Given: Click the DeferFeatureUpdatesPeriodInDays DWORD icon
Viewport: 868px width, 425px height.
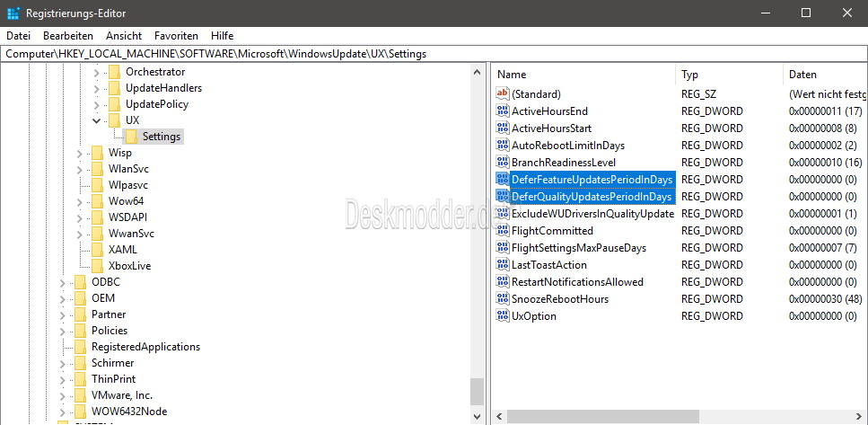Looking at the screenshot, I should (503, 180).
